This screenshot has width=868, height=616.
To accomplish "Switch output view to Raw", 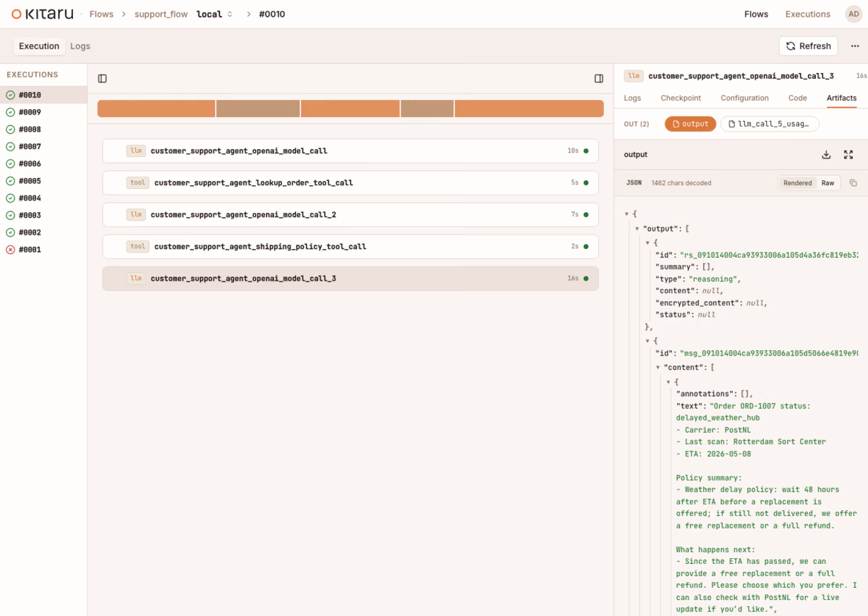I will tap(827, 183).
